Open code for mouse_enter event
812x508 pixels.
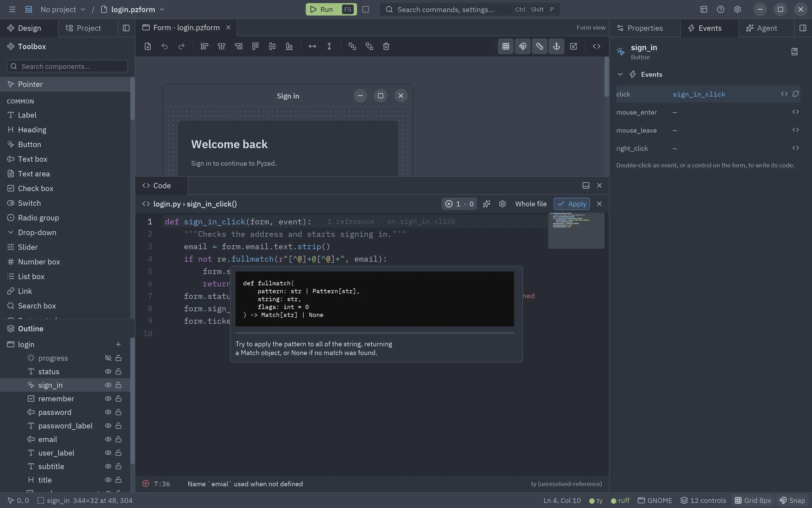tap(795, 112)
